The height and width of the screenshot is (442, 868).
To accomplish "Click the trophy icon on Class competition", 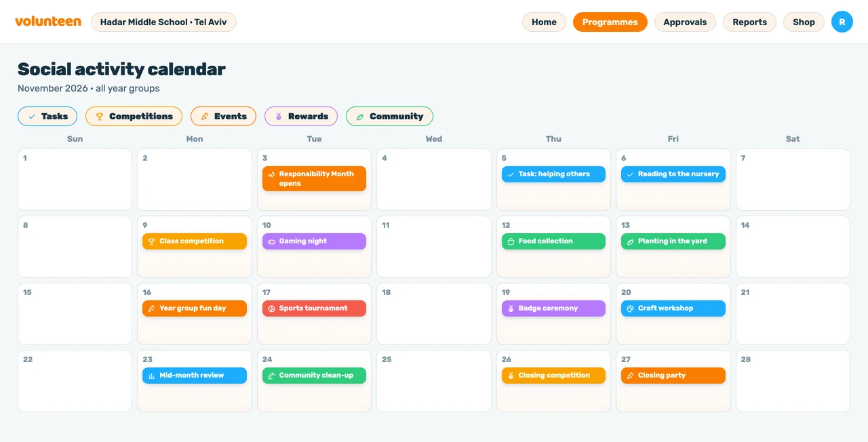I will click(x=152, y=241).
